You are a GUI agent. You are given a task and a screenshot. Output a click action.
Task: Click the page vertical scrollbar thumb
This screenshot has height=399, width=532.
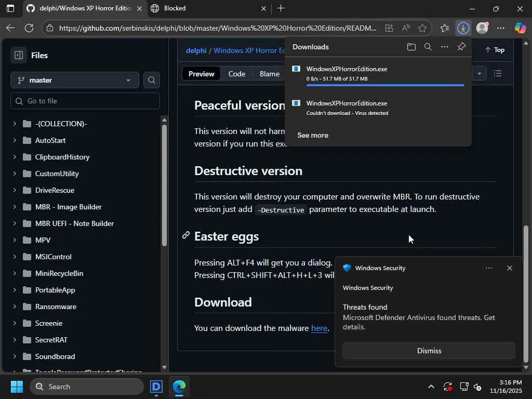coord(526,294)
